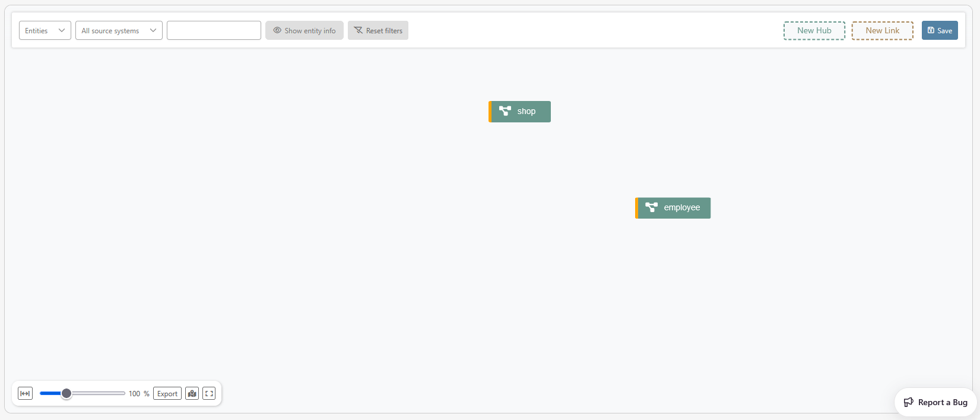Enter fullscreen using the corner-brackets icon
This screenshot has height=420, width=980.
tap(209, 393)
